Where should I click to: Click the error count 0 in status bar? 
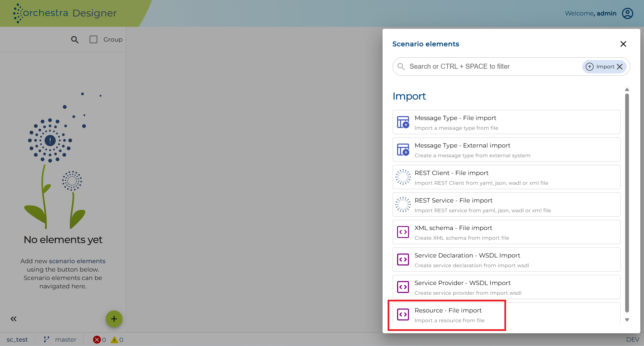[104, 340]
